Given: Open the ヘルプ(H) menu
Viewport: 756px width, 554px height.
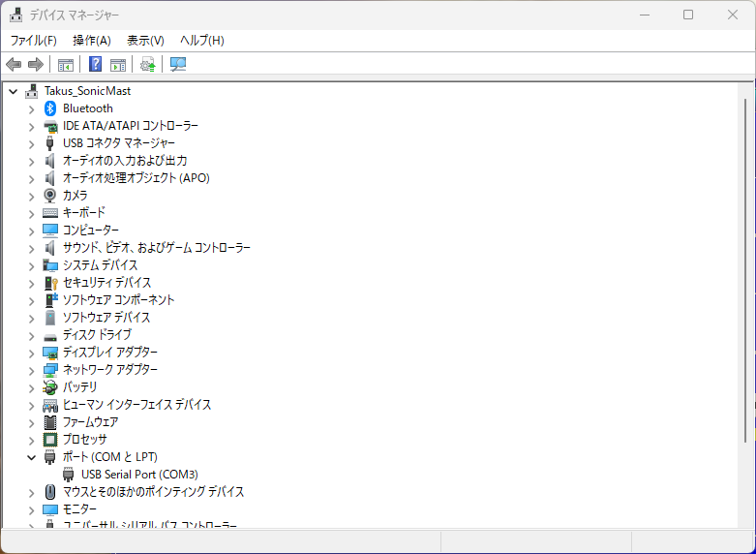Looking at the screenshot, I should (201, 40).
